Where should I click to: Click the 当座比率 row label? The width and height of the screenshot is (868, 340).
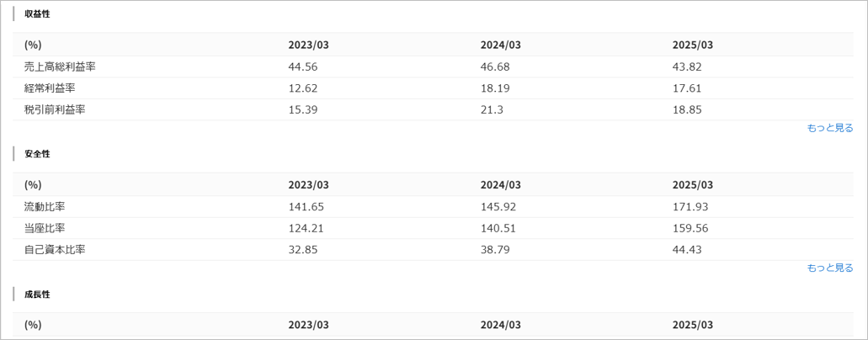(x=45, y=228)
